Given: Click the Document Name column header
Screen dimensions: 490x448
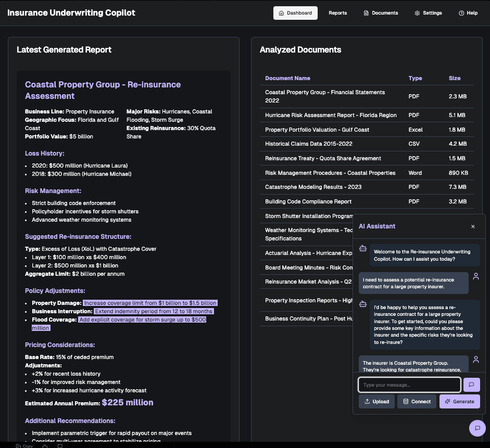Looking at the screenshot, I should (287, 78).
